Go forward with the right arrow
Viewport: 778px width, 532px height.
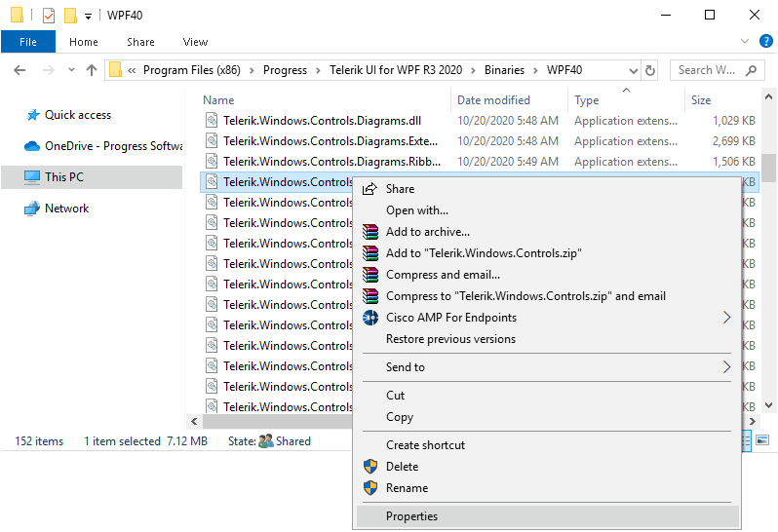[48, 70]
